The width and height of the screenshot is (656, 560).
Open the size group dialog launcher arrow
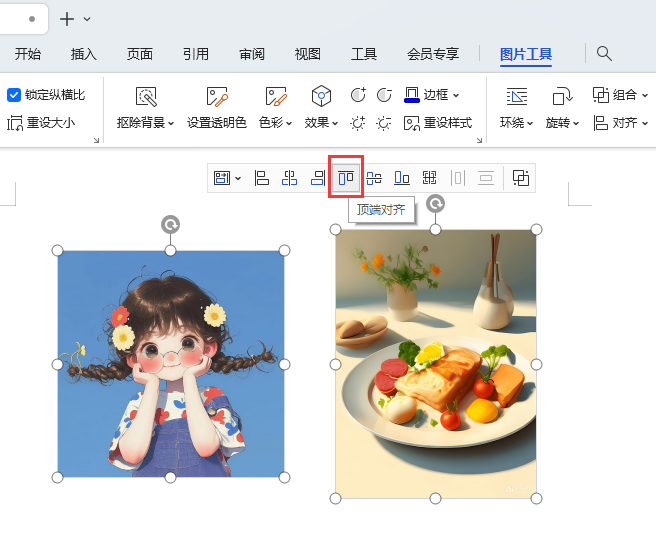96,141
